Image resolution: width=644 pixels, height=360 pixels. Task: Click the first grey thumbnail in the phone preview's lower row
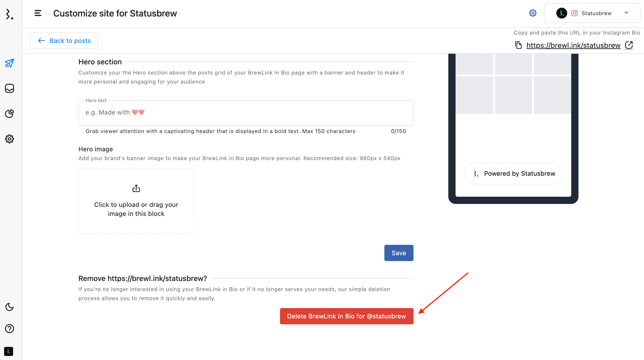[474, 95]
